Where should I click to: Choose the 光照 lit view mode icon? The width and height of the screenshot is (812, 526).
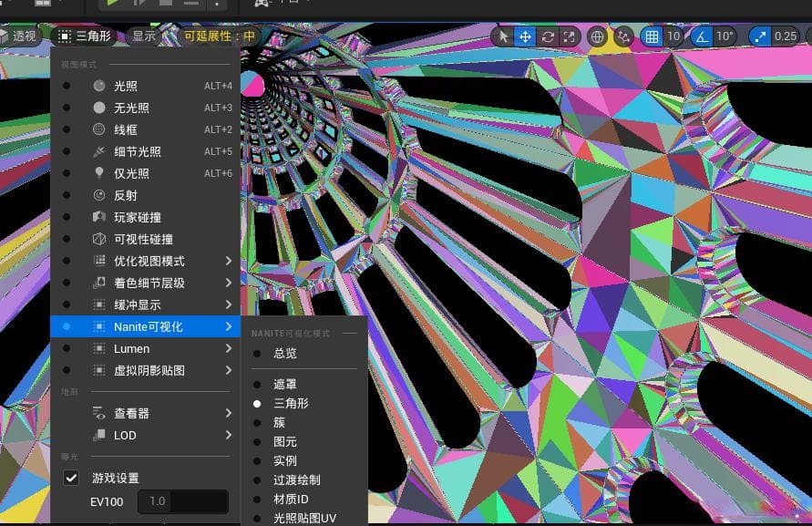pyautogui.click(x=99, y=86)
